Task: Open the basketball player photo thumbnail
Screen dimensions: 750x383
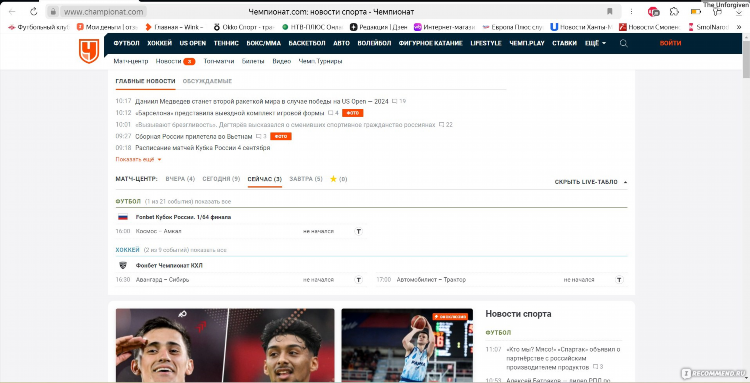Action: (407, 345)
